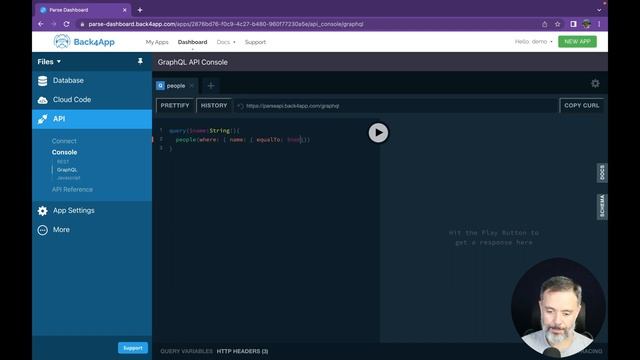This screenshot has width=640, height=360.
Task: Go to Dashboard menu item
Action: 192,42
